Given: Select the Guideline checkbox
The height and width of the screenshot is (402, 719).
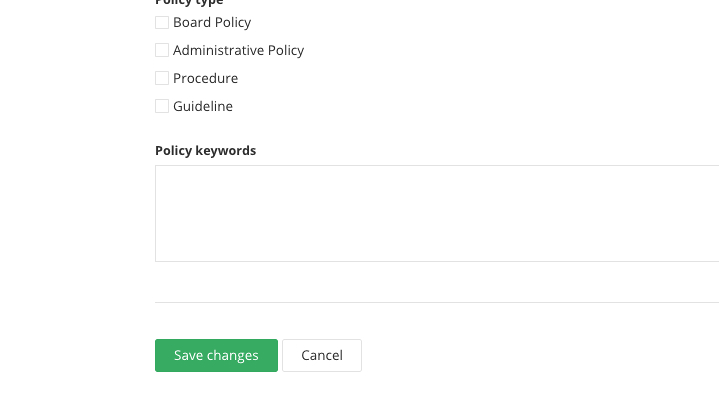Looking at the screenshot, I should (162, 106).
